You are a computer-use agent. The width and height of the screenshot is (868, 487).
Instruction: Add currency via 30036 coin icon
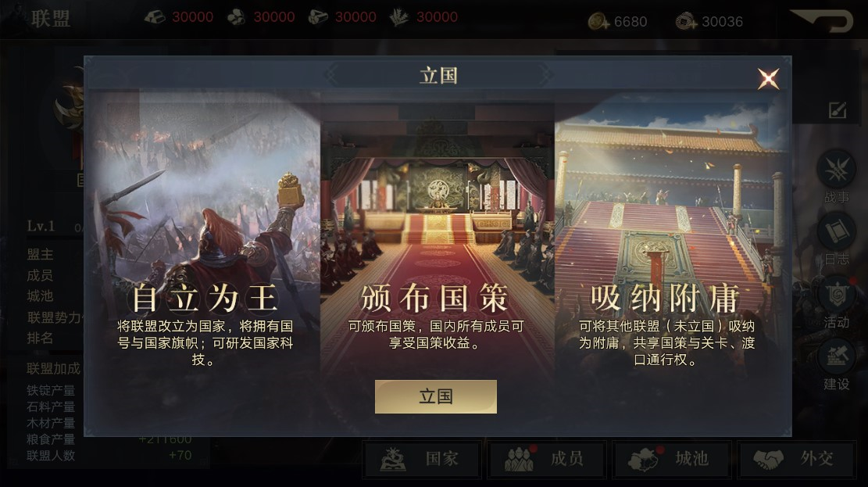(687, 22)
